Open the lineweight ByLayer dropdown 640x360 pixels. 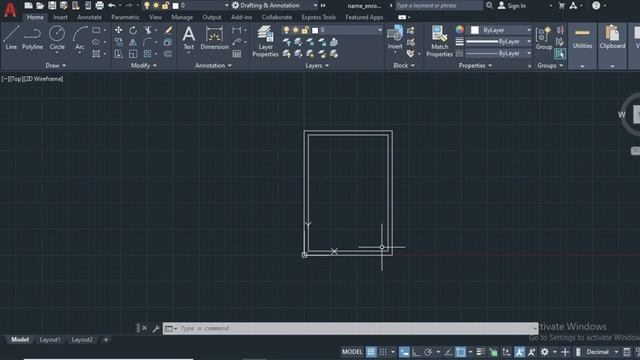point(529,42)
